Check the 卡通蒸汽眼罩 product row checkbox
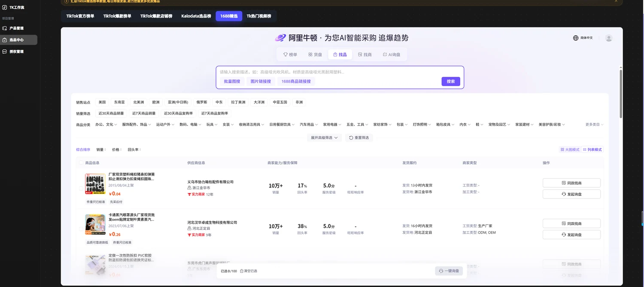The height and width of the screenshot is (287, 644). tap(81, 229)
